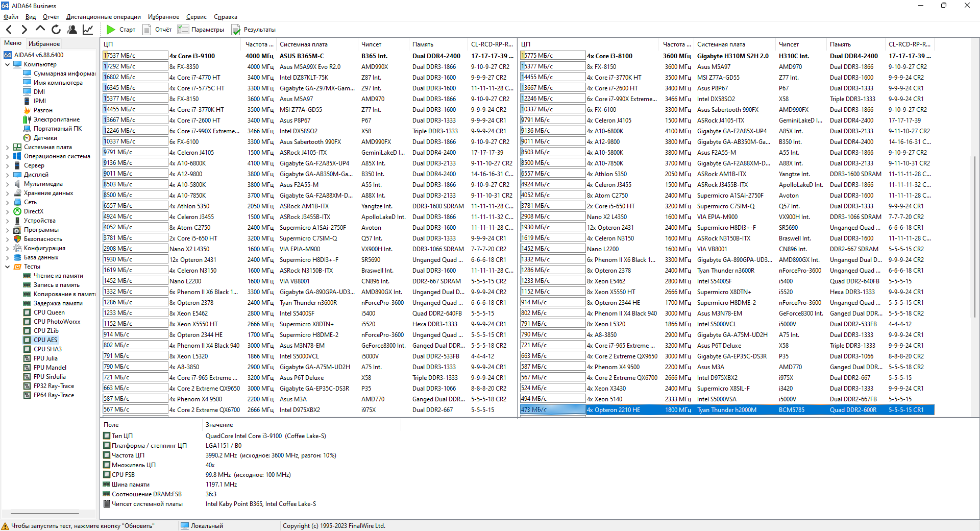Select the 4x Core i3-9100 result row
Screen dimensions: 980x531
[x=309, y=56]
